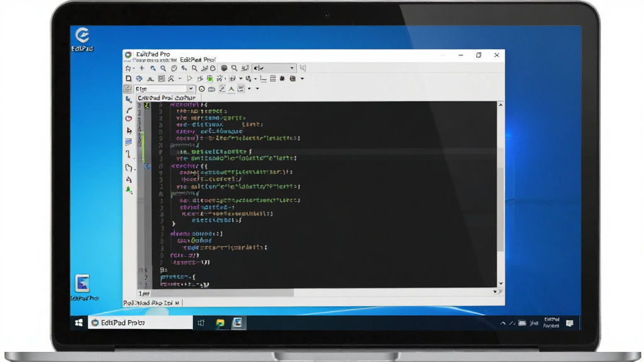Viewport: 644px width, 362px height.
Task: Click the plus icon in the top toolbar
Action: click(142, 68)
